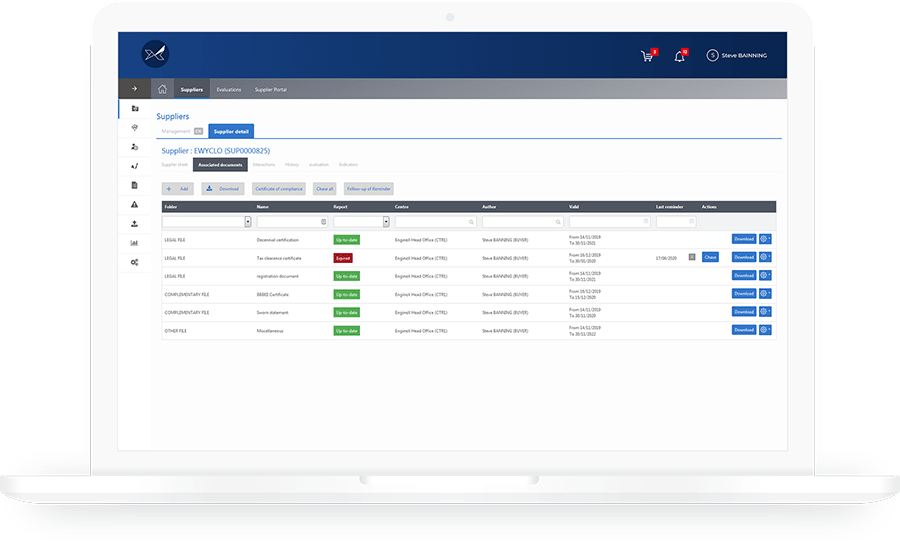Open the Supplier sheet sub-tab
This screenshot has height=544, width=900.
[x=174, y=165]
